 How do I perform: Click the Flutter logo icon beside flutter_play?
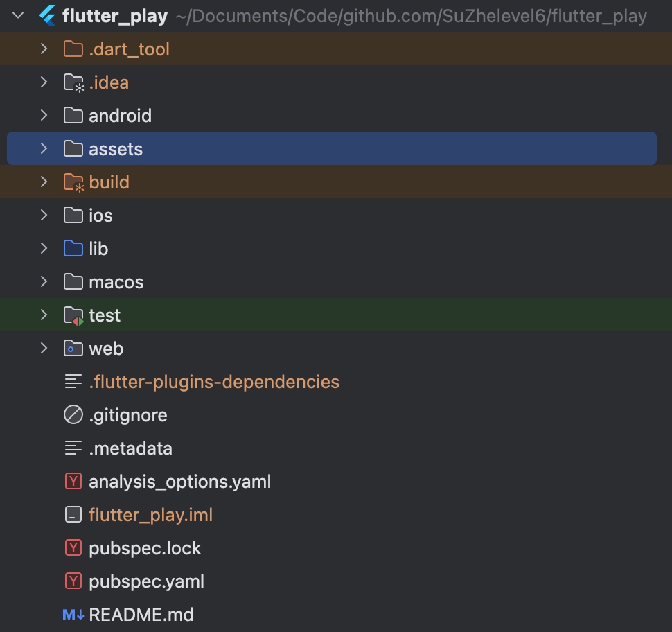coord(47,15)
